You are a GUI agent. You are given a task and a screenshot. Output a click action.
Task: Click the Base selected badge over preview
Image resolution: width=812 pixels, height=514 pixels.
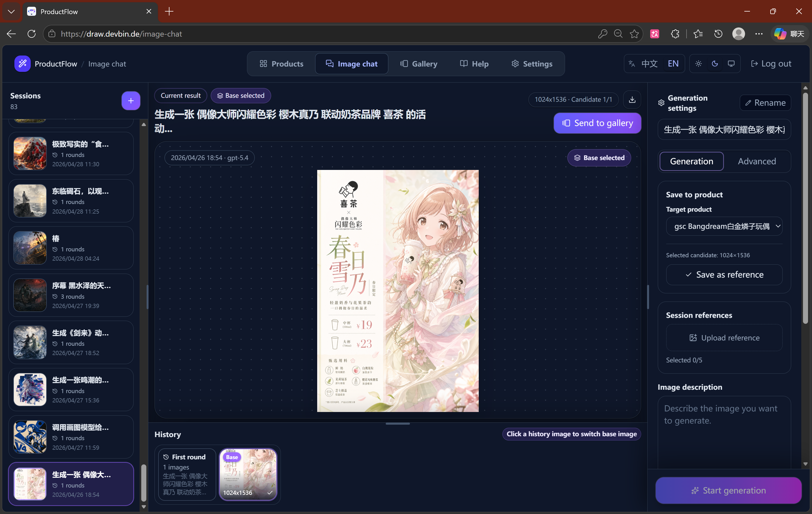click(599, 158)
